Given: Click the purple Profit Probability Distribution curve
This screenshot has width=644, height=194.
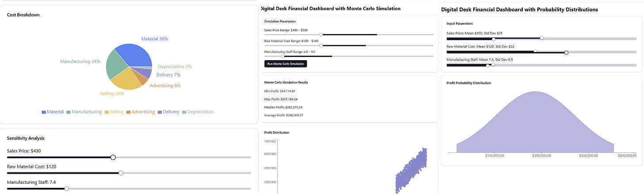Looking at the screenshot, I should point(535,124).
